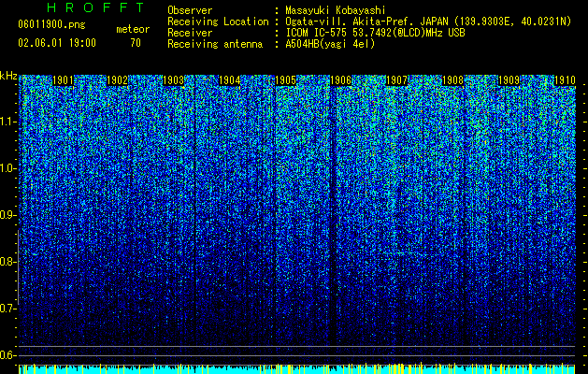Click the 0.7 kHz axis label
The height and width of the screenshot is (374, 588).
pyautogui.click(x=7, y=309)
